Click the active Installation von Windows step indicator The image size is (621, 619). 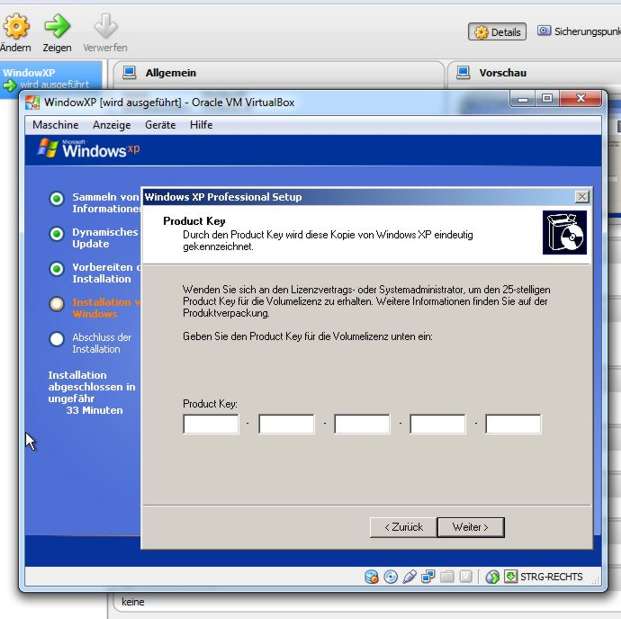pos(57,304)
